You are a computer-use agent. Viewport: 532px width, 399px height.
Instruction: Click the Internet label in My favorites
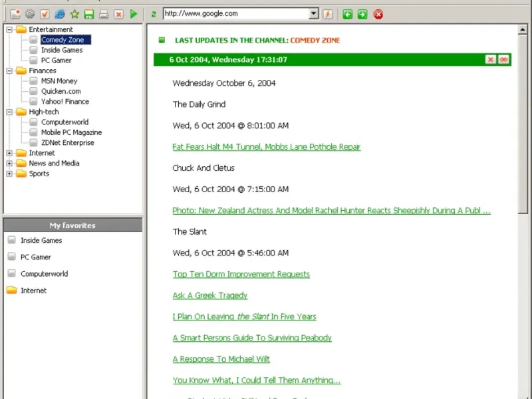pos(34,291)
